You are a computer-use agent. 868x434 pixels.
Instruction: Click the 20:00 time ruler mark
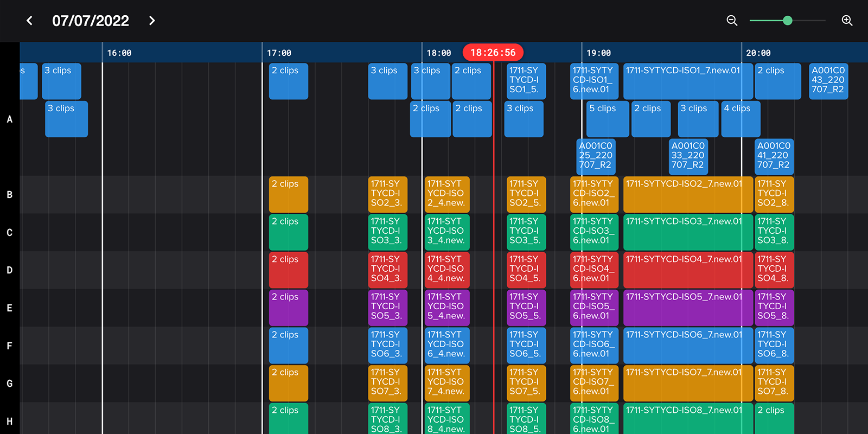[x=758, y=53]
